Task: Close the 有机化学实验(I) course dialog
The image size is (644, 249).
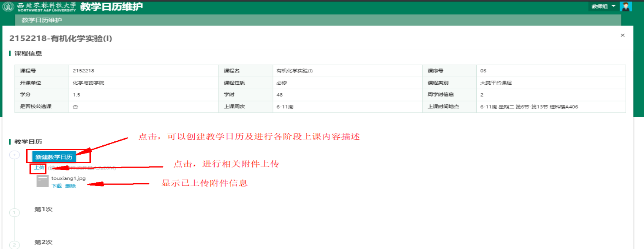Action: [623, 35]
